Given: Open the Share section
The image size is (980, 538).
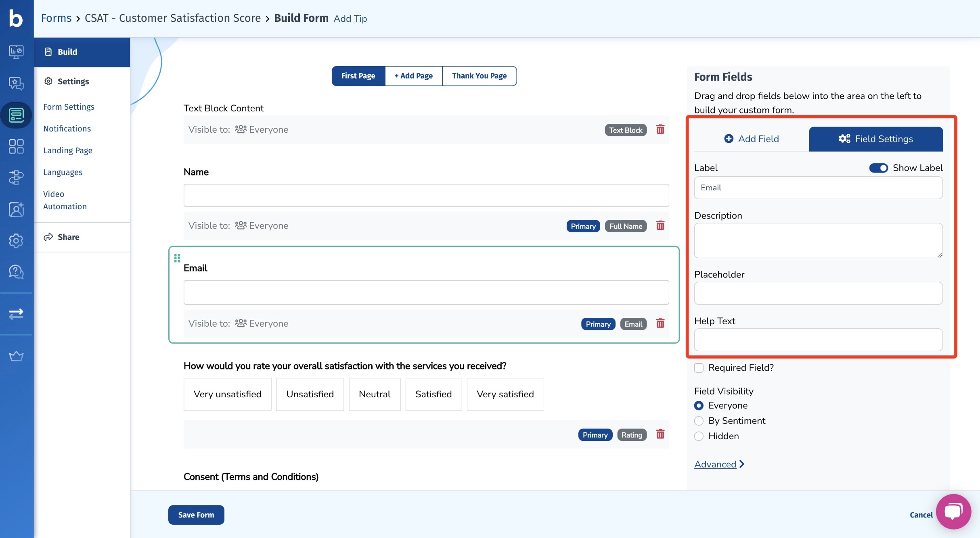Looking at the screenshot, I should point(68,237).
